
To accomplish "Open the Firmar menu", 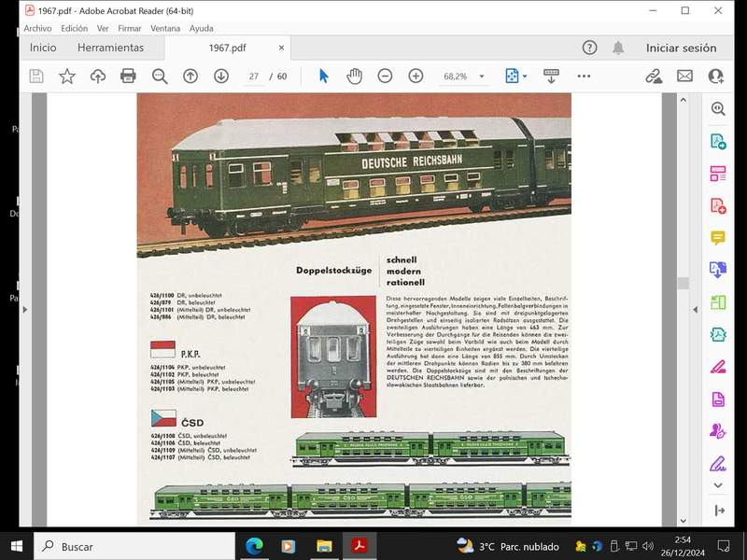I will pos(130,28).
